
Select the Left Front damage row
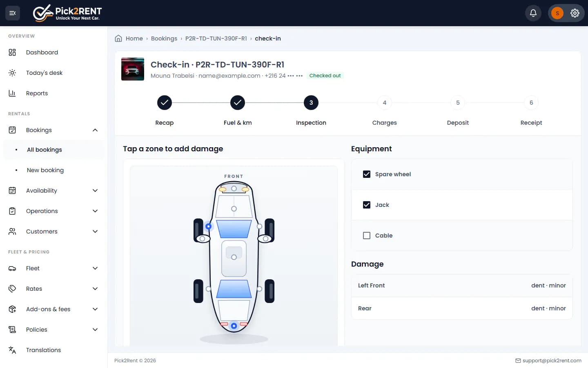[x=462, y=285]
